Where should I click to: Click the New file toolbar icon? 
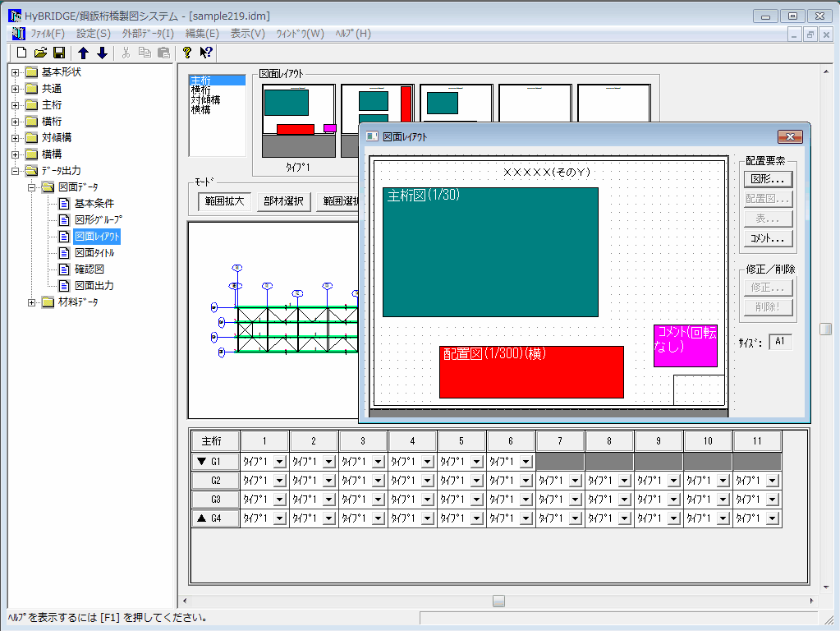point(22,53)
